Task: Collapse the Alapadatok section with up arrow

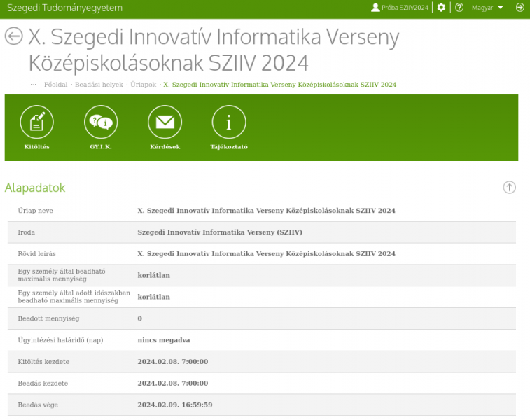Action: (510, 187)
